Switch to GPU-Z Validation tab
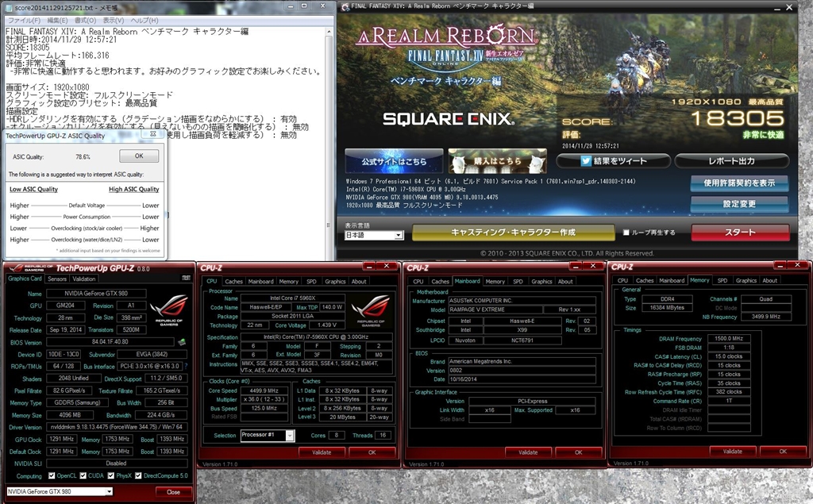Image resolution: width=813 pixels, height=504 pixels. pyautogui.click(x=84, y=279)
